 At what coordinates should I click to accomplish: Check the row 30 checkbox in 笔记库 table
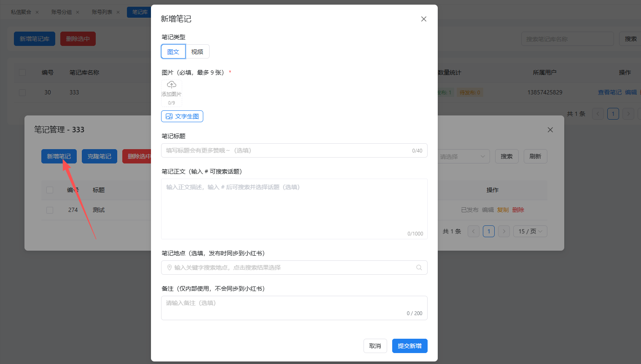click(22, 92)
